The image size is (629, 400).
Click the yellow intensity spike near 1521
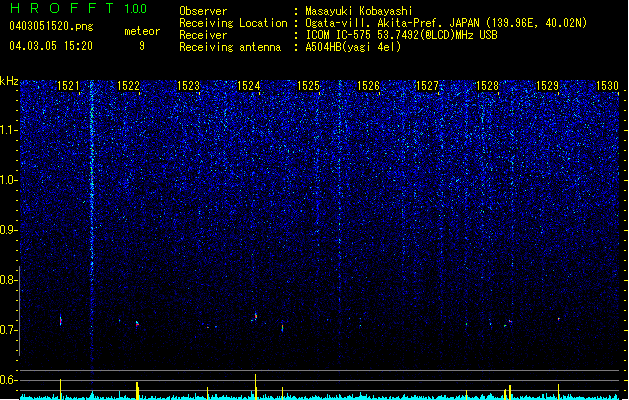point(61,388)
